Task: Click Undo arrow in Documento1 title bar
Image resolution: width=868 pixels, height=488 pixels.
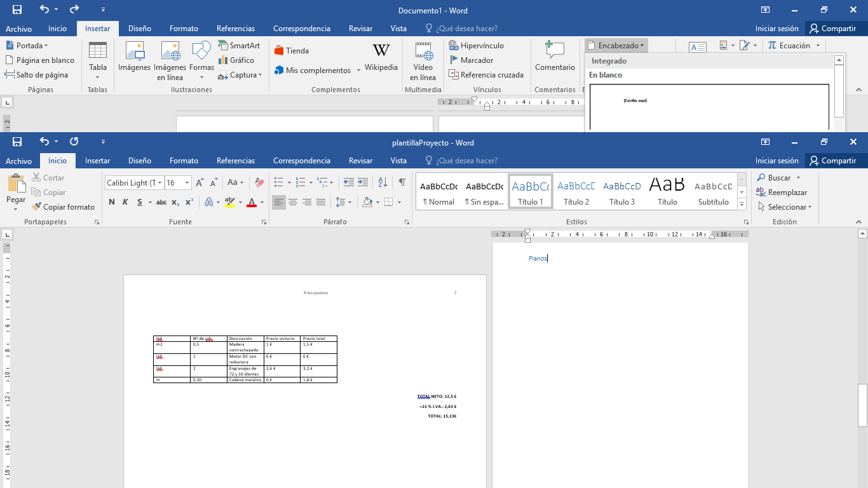Action: 44,9
